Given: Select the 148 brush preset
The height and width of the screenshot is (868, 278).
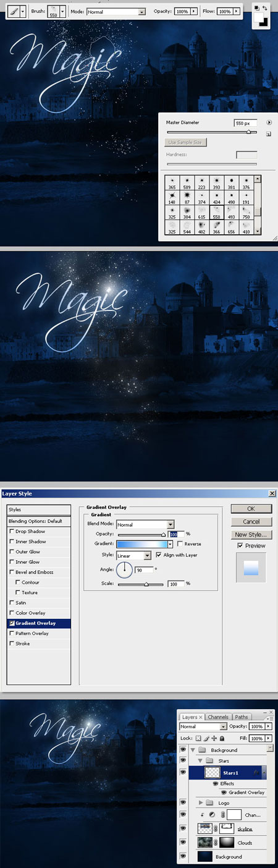Looking at the screenshot, I should coord(171,197).
